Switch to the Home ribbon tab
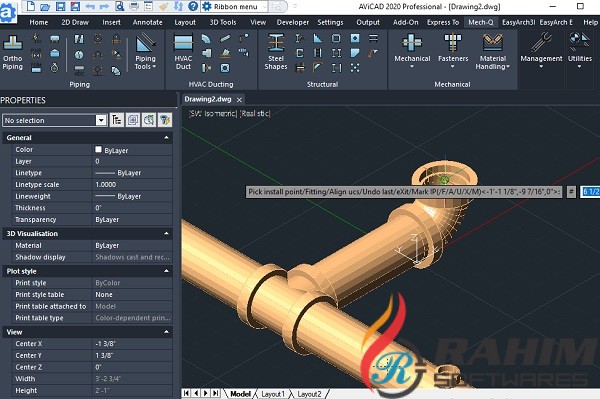 pos(39,22)
